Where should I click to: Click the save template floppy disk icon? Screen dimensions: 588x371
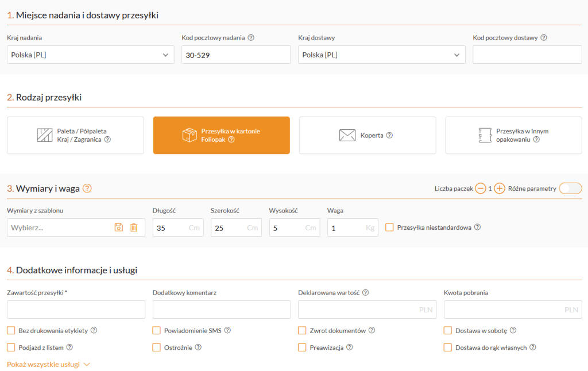tap(119, 227)
